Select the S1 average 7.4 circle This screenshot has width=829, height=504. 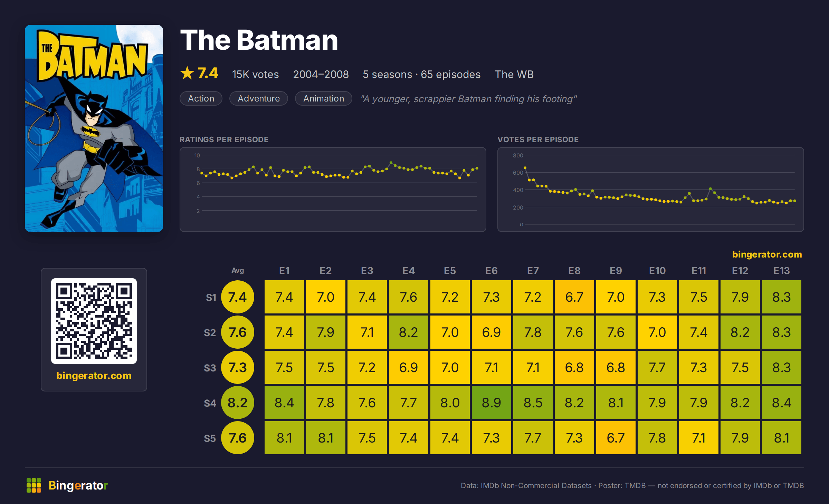coord(238,297)
